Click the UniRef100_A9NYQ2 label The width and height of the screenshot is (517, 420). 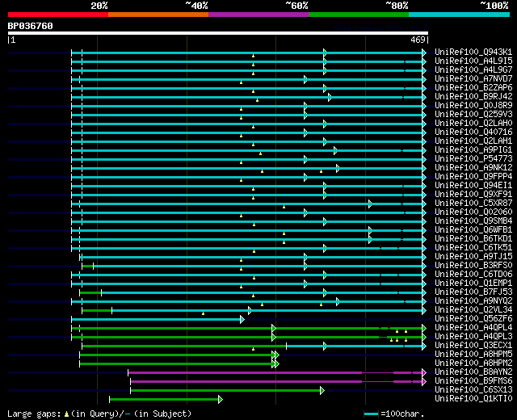473,301
